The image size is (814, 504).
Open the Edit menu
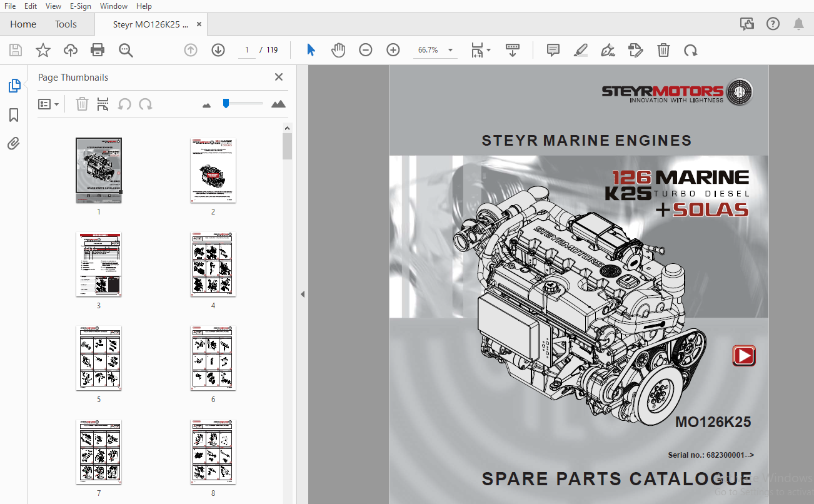31,6
